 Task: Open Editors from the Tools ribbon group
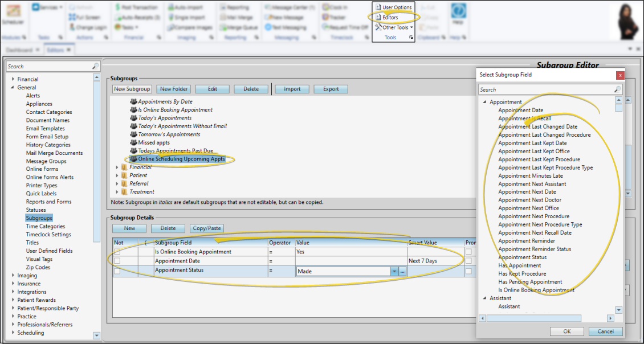[390, 18]
